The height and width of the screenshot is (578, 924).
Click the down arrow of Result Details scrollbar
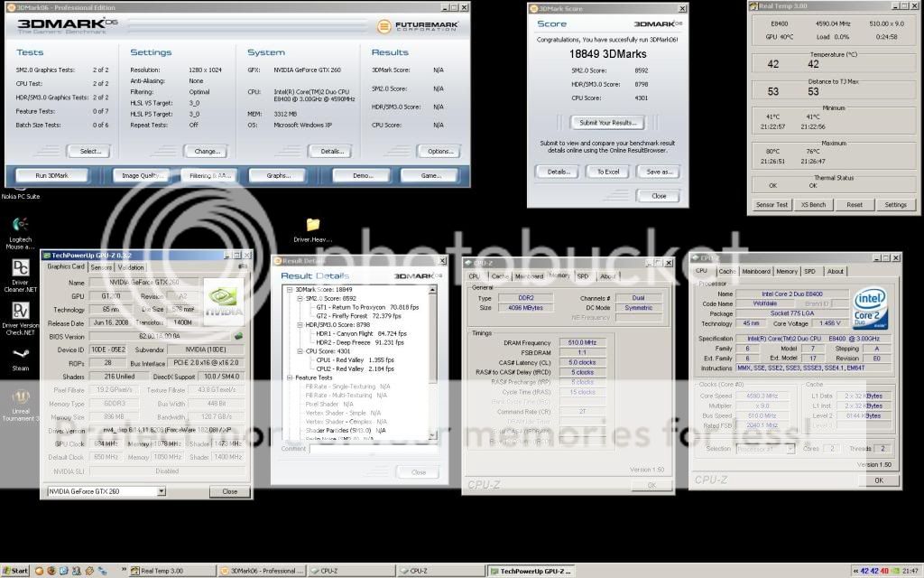[x=432, y=436]
